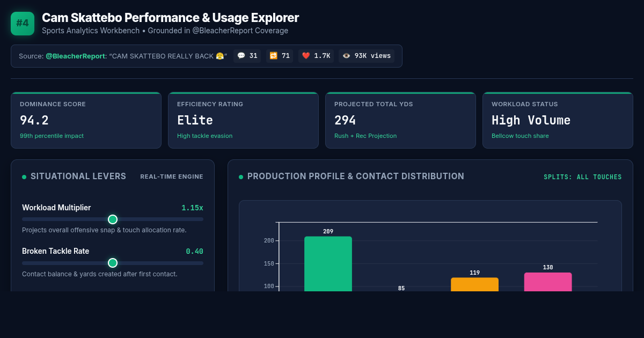The image size is (644, 338).
Task: Click the orange 119 chart bar
Action: point(474,284)
